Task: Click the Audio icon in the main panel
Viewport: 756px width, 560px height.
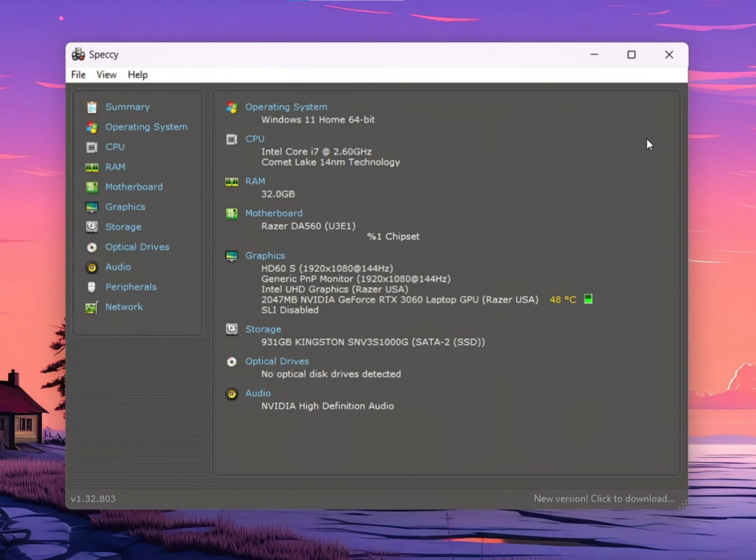Action: (x=231, y=393)
